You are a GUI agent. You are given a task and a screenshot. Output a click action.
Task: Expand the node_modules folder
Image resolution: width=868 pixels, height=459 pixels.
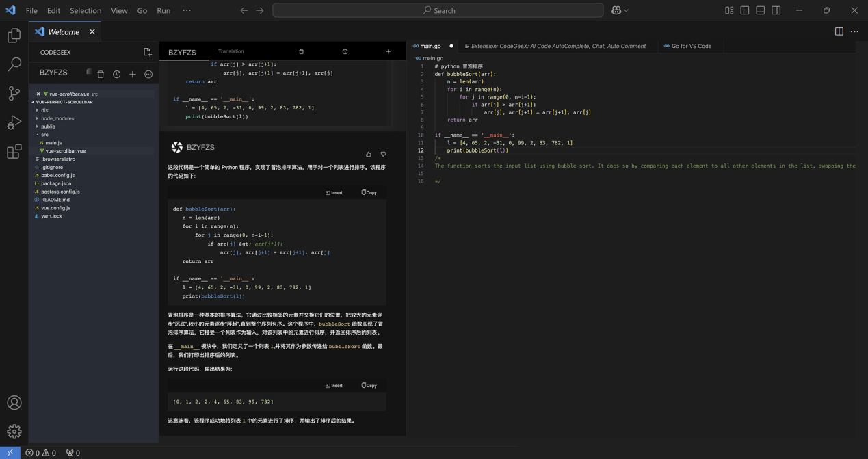pyautogui.click(x=57, y=118)
